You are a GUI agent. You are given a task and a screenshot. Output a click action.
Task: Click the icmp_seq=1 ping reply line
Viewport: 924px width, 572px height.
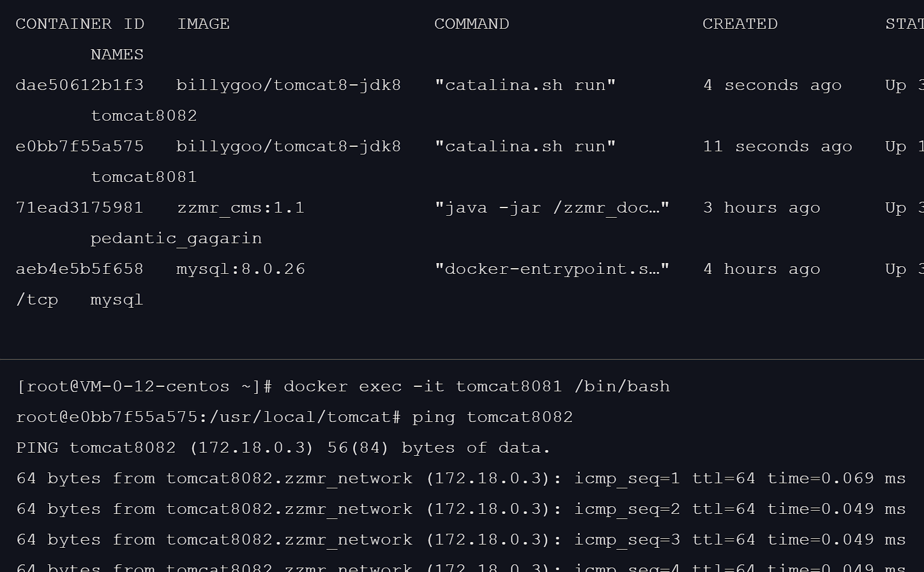pyautogui.click(x=460, y=479)
